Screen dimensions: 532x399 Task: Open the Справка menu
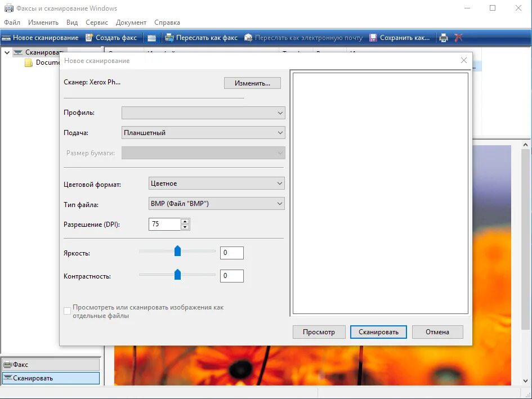click(167, 23)
